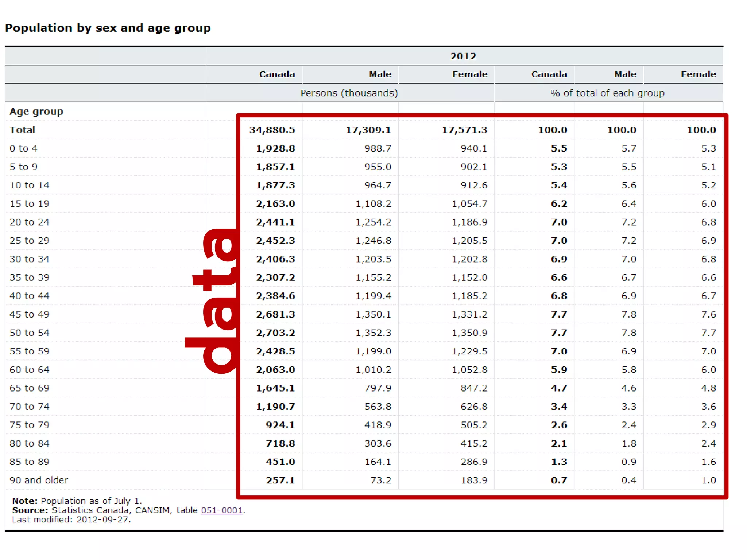747x560 pixels.
Task: Click the Male persons column header
Action: pyautogui.click(x=380, y=74)
